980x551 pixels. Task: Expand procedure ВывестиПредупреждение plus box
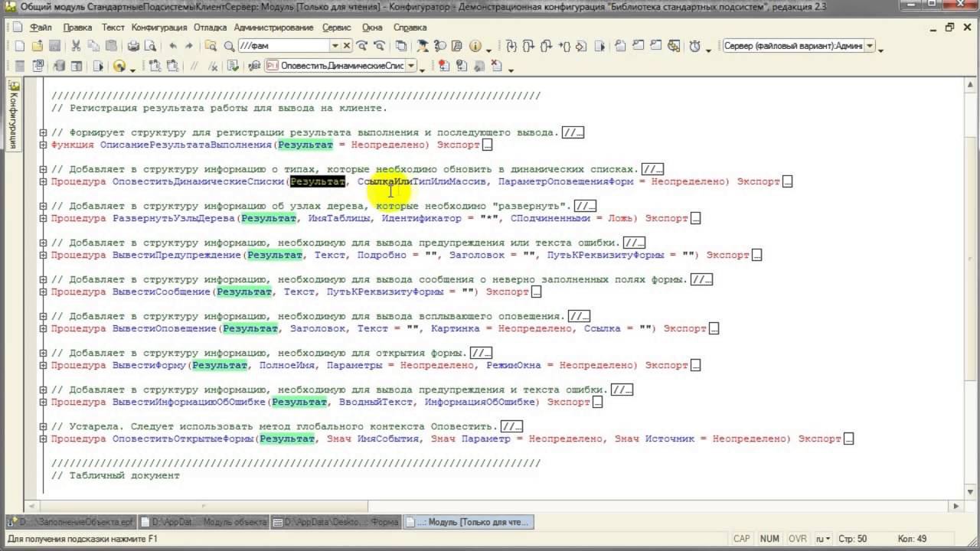tap(44, 255)
